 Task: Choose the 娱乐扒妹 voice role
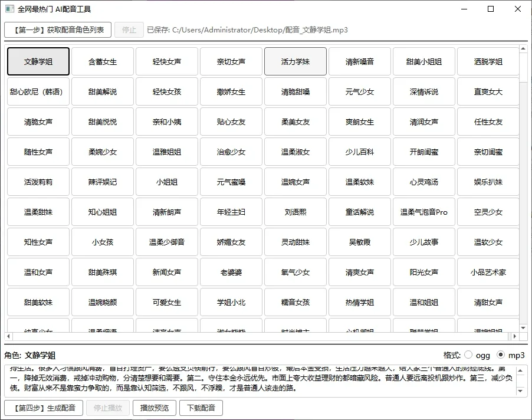[x=488, y=182]
